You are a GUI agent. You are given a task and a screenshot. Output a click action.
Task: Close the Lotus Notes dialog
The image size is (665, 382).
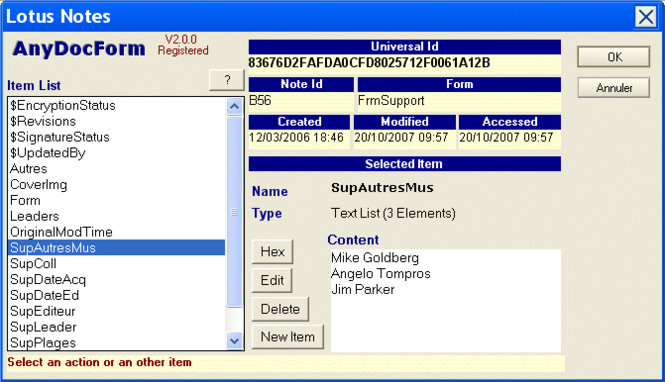pyautogui.click(x=645, y=17)
